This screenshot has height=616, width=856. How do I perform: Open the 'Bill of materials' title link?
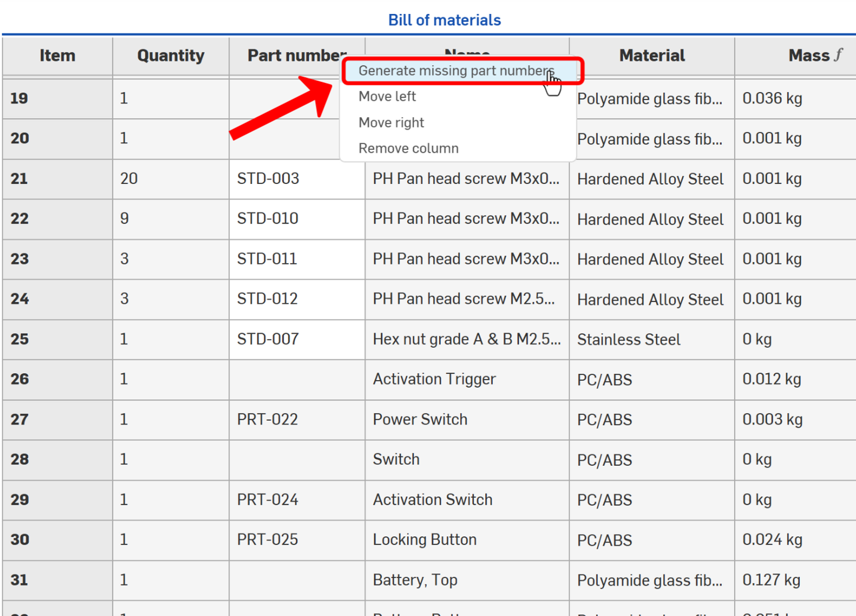click(x=445, y=20)
